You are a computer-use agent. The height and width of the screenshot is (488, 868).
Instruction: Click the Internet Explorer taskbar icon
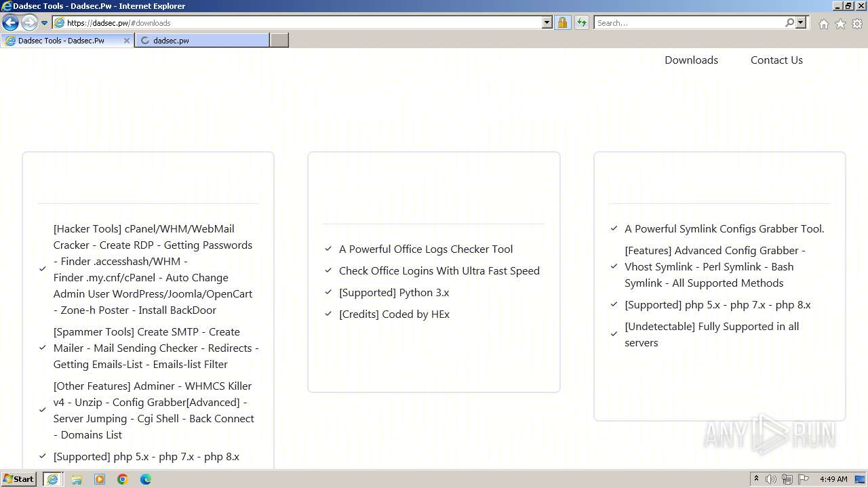pyautogui.click(x=52, y=479)
